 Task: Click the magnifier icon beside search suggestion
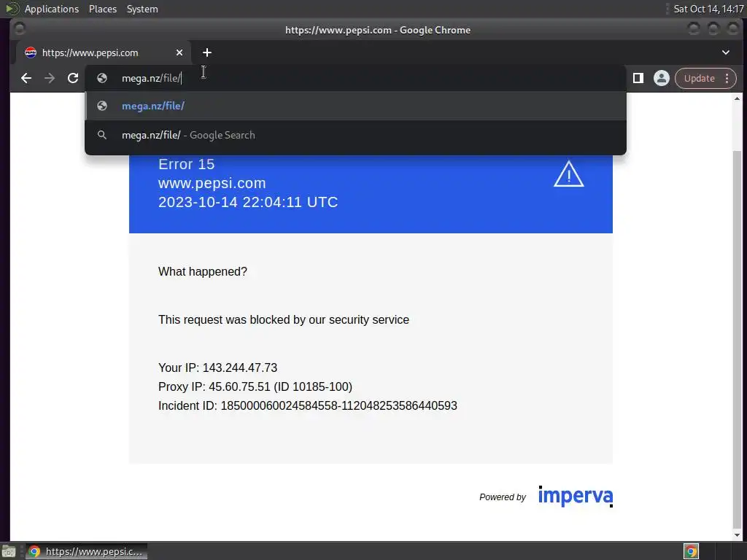(102, 135)
